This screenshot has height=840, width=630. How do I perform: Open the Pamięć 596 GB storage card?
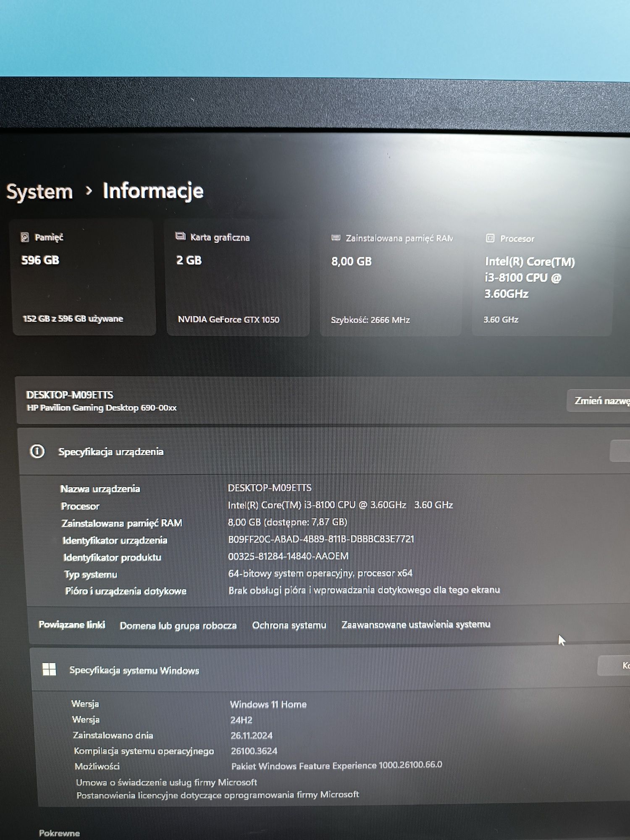pos(84,277)
